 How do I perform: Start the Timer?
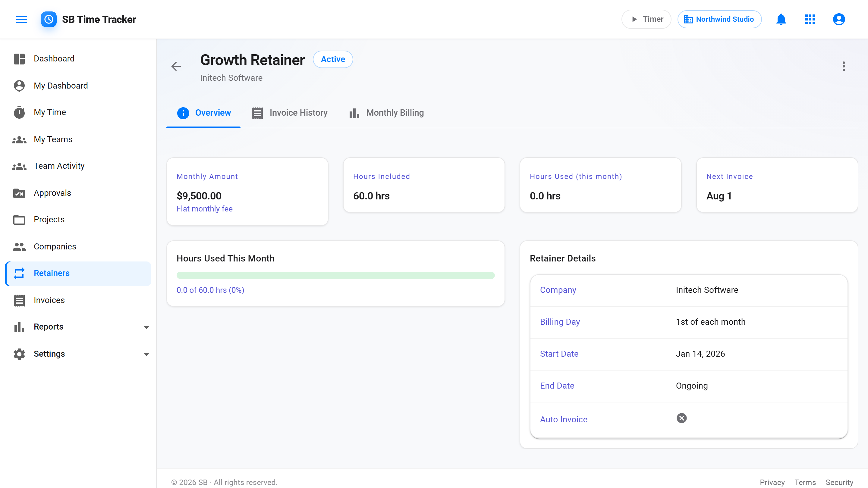pyautogui.click(x=646, y=19)
